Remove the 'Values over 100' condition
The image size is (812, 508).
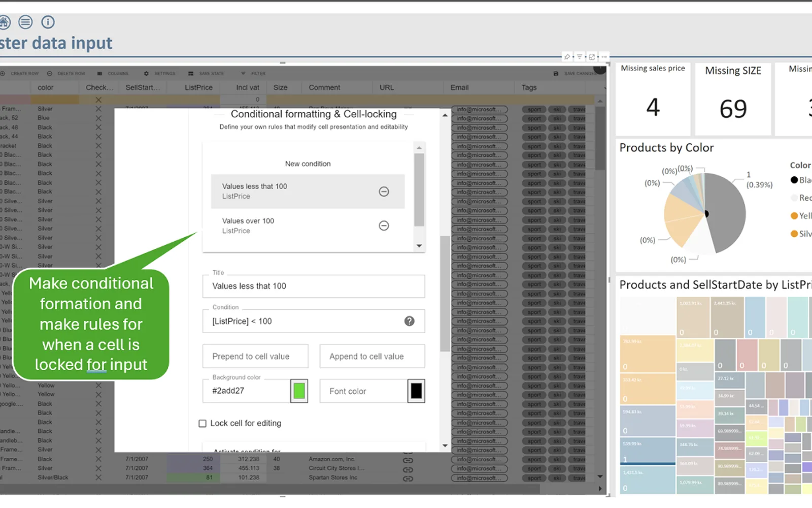pyautogui.click(x=384, y=226)
